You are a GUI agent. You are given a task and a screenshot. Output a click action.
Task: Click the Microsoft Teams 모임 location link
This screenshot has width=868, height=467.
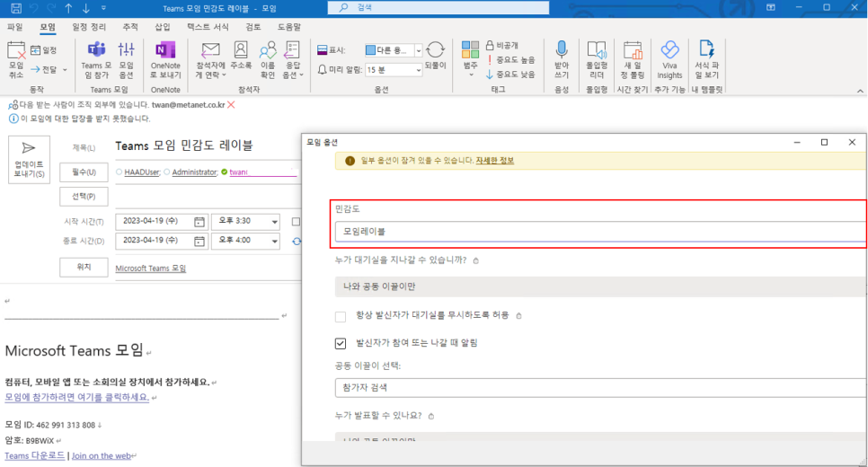151,269
